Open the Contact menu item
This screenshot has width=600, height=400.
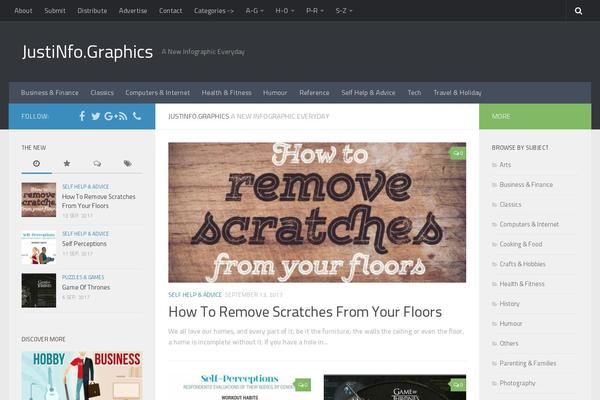170,11
